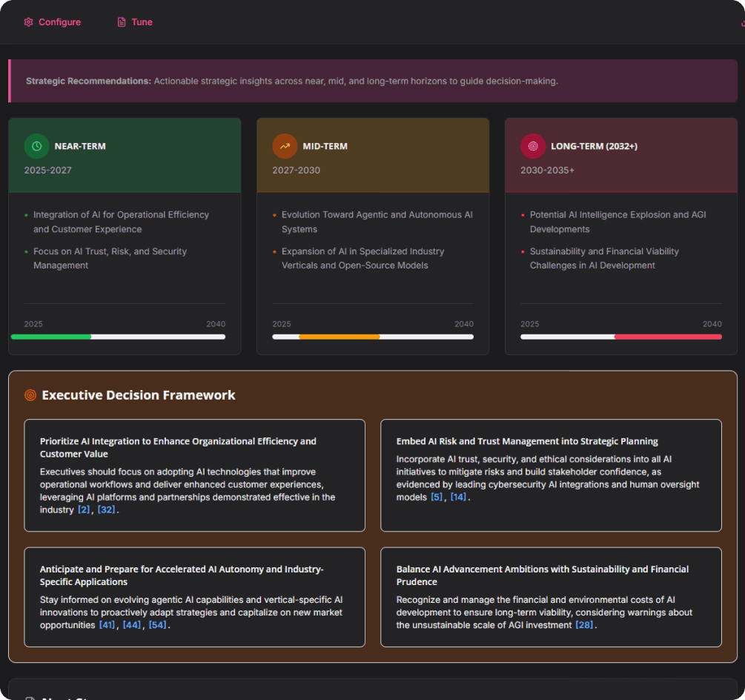
Task: Click 'Anticipate and Prepare for Accelerated AI' title
Action: 182,575
